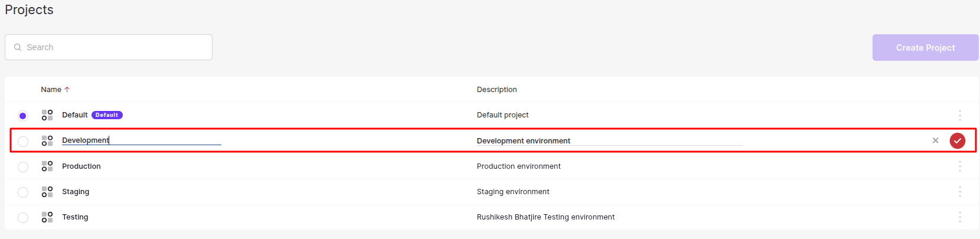Click 'Default project' description text
Viewport: 980px width, 239px height.
(x=502, y=115)
